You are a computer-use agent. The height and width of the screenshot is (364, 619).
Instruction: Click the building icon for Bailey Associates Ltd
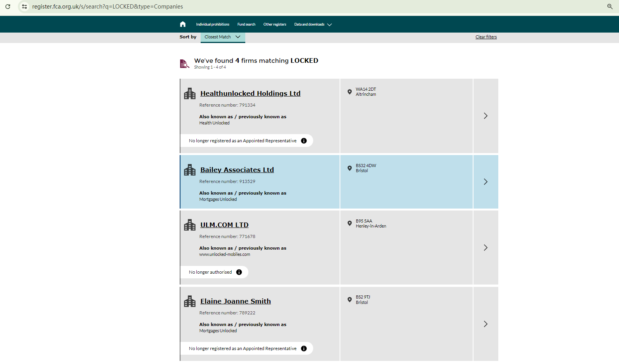point(190,170)
